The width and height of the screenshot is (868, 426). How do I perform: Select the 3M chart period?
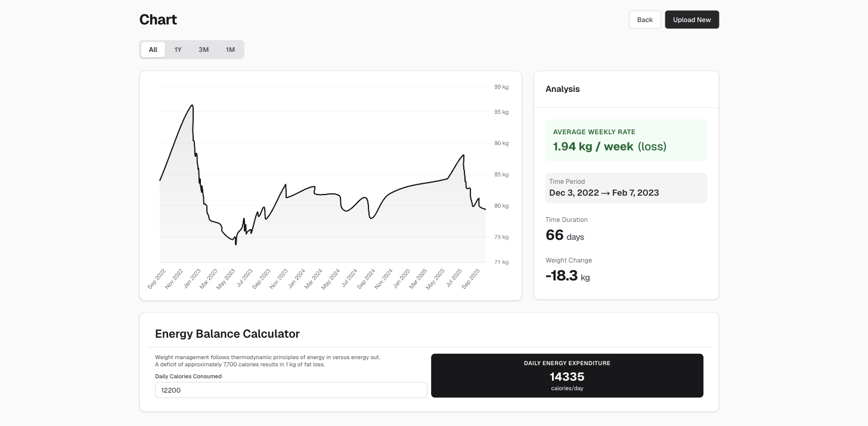(x=203, y=50)
